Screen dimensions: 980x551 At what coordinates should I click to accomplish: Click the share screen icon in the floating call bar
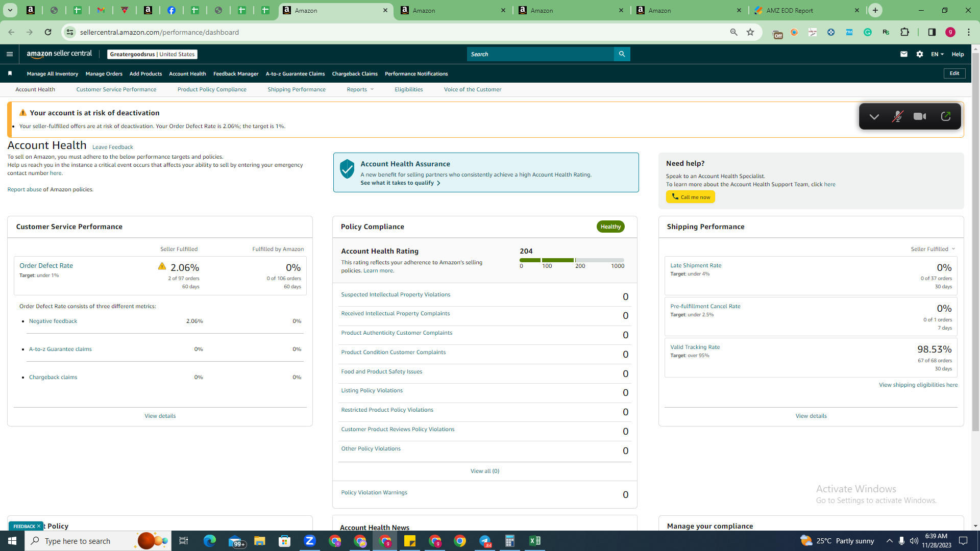point(945,116)
